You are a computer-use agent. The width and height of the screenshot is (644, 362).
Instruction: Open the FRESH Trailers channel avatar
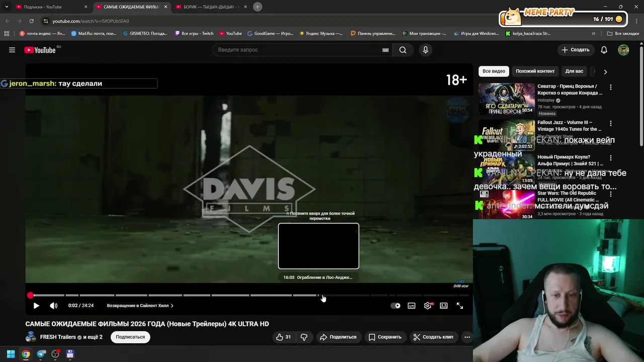click(31, 337)
